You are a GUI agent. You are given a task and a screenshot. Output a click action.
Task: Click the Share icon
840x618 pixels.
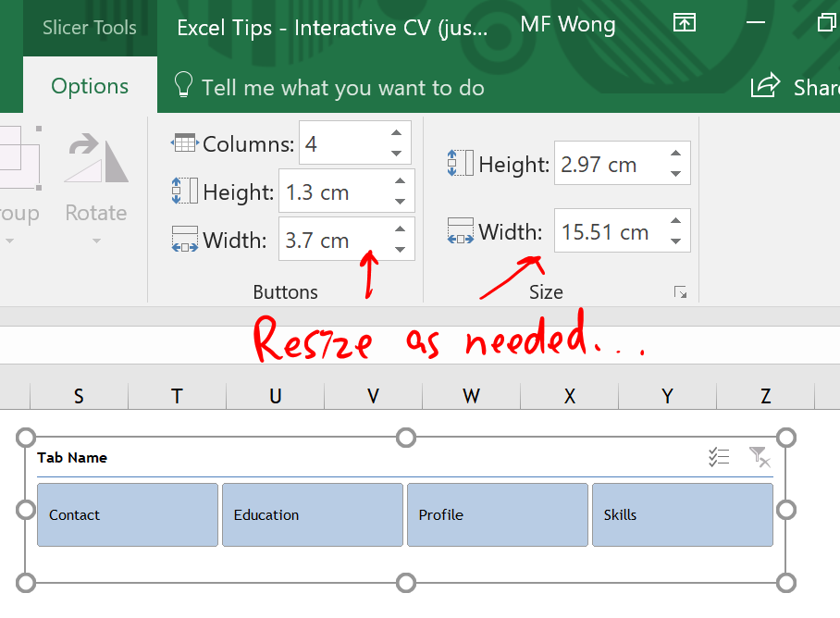[x=765, y=86]
